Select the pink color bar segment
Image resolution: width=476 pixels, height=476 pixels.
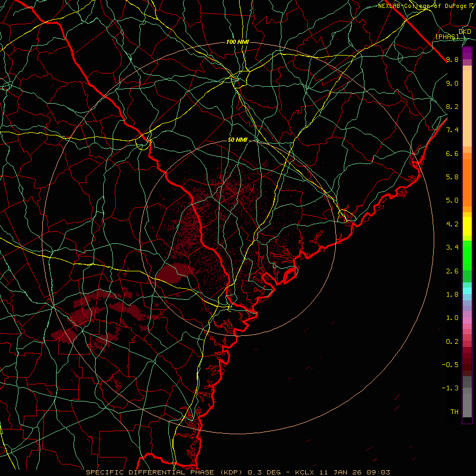pos(467,321)
